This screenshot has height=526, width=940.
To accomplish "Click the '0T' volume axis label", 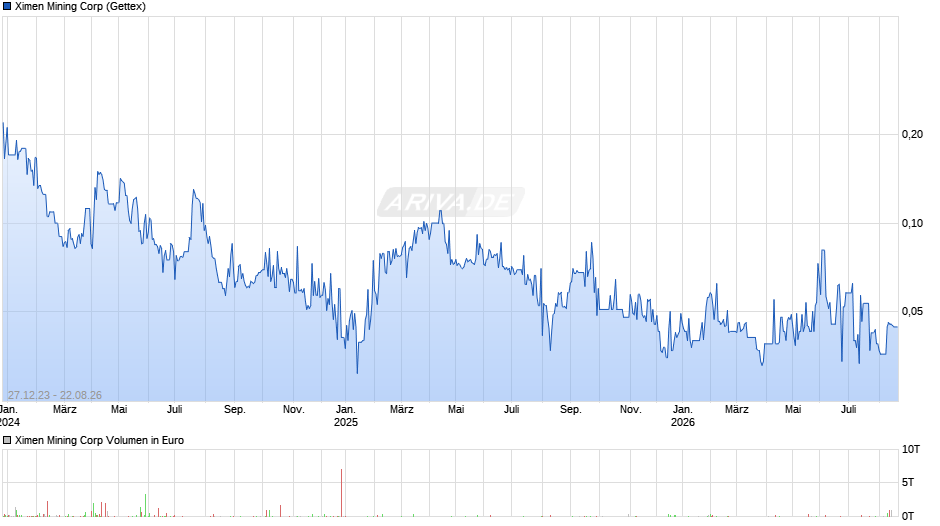I will [908, 516].
